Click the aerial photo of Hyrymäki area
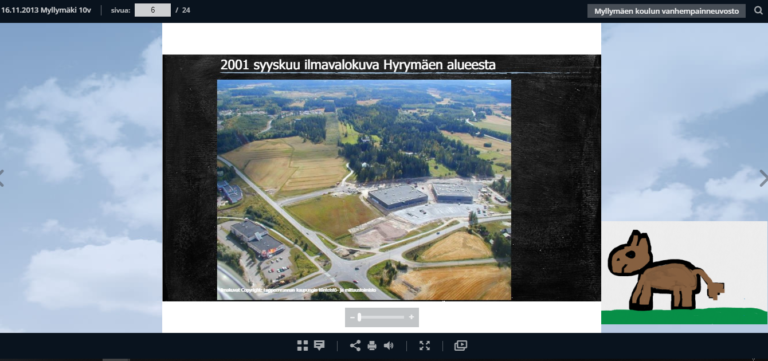The image size is (768, 361). [364, 190]
